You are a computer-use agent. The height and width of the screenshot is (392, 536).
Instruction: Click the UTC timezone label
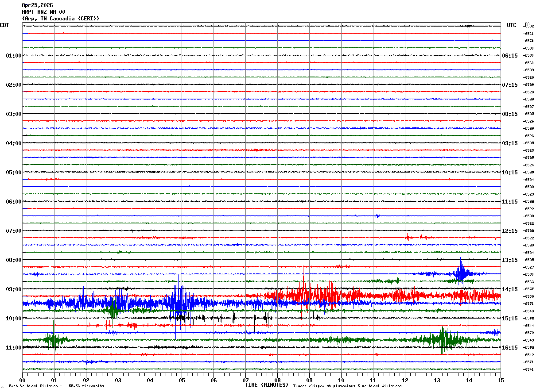pyautogui.click(x=512, y=25)
